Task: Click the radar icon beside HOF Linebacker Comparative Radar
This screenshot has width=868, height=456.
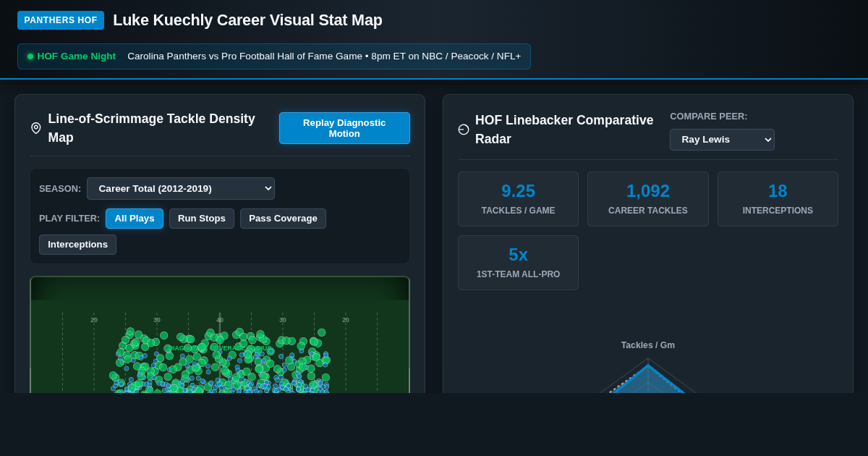Action: [x=464, y=130]
